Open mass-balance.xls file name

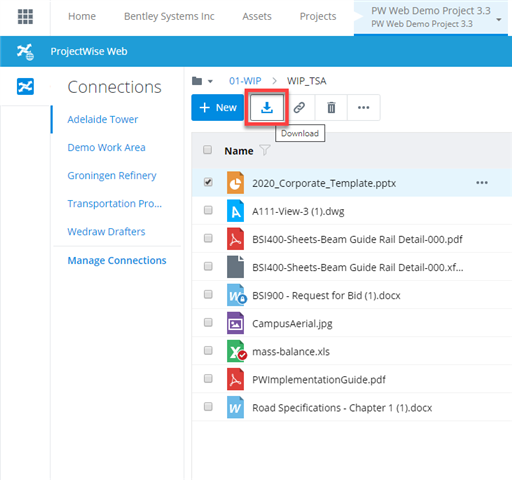pos(291,351)
